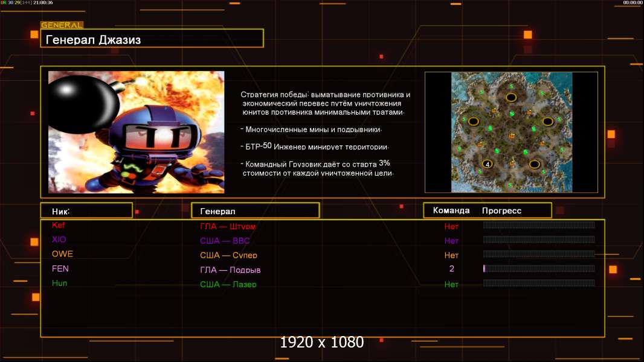This screenshot has height=362, width=644.
Task: Click the bomber character portrait image
Action: [136, 132]
